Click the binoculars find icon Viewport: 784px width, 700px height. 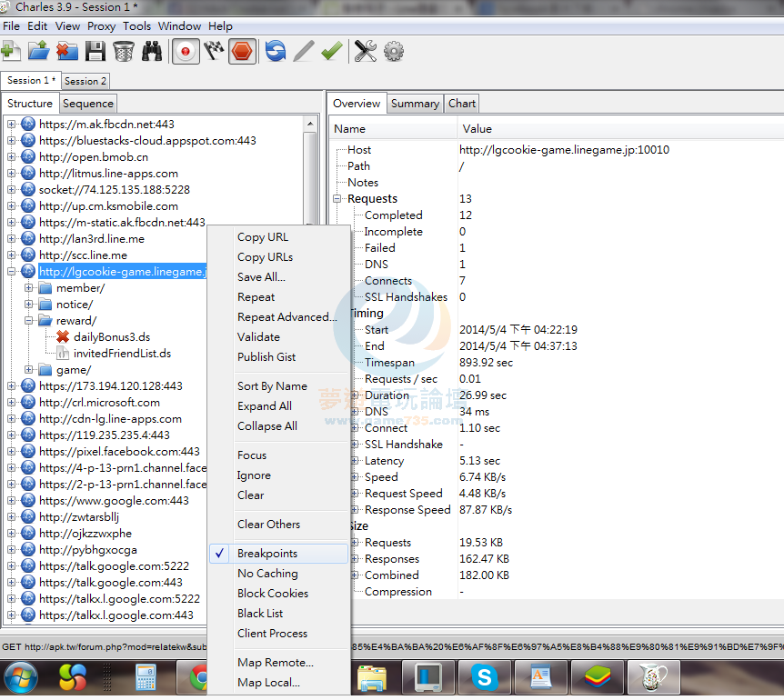coord(154,52)
